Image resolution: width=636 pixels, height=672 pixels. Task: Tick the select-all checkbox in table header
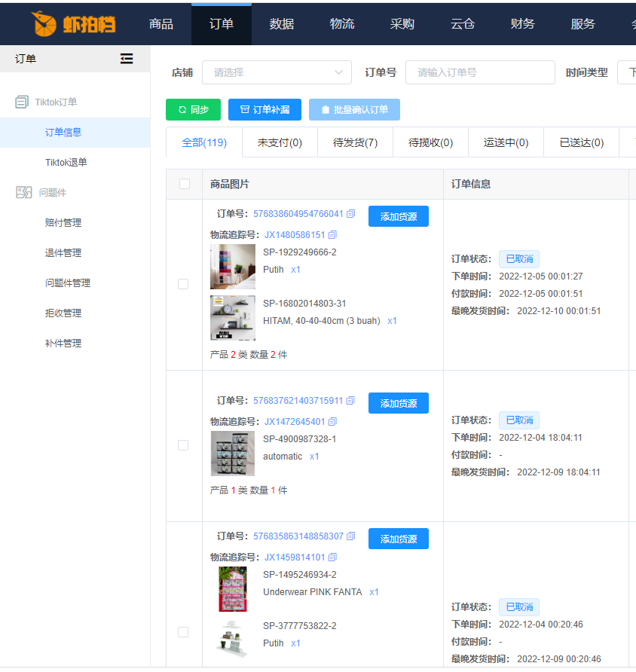185,184
